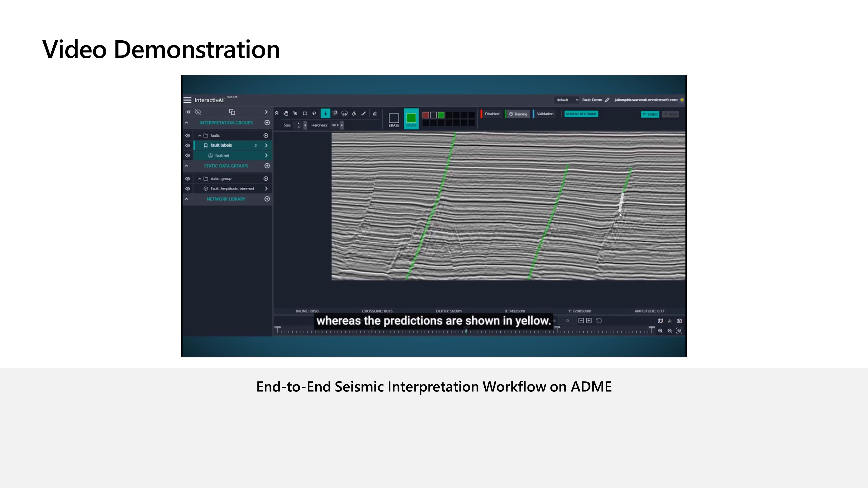This screenshot has height=488, width=868.
Task: Open the default workspace dropdown
Action: click(567, 100)
